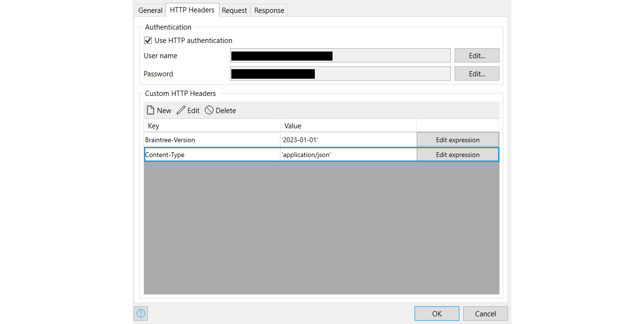Dismiss the dialog with Cancel
Screen dimensions: 644x324
pos(485,314)
